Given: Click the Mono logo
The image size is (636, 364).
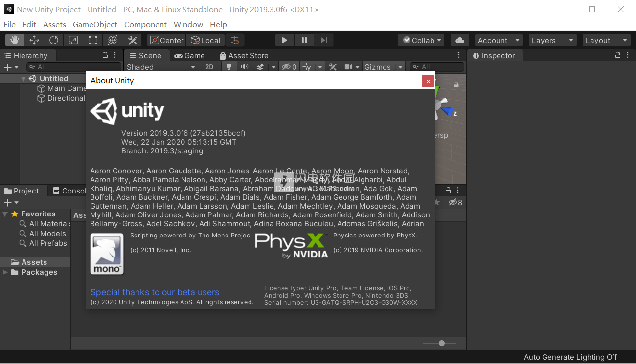Looking at the screenshot, I should [x=107, y=254].
